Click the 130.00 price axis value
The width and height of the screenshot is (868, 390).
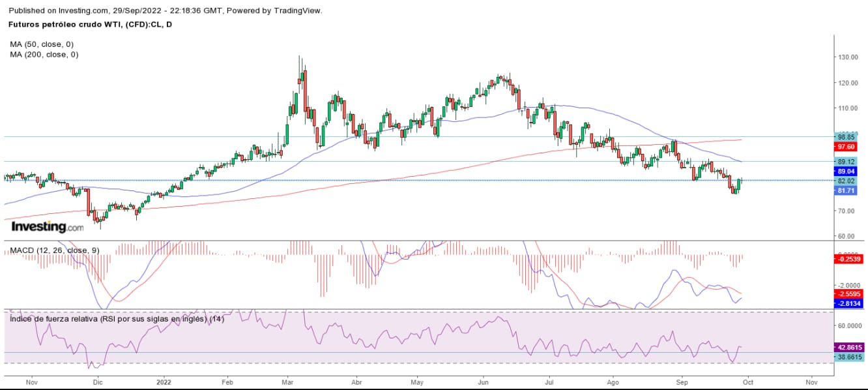pyautogui.click(x=848, y=57)
